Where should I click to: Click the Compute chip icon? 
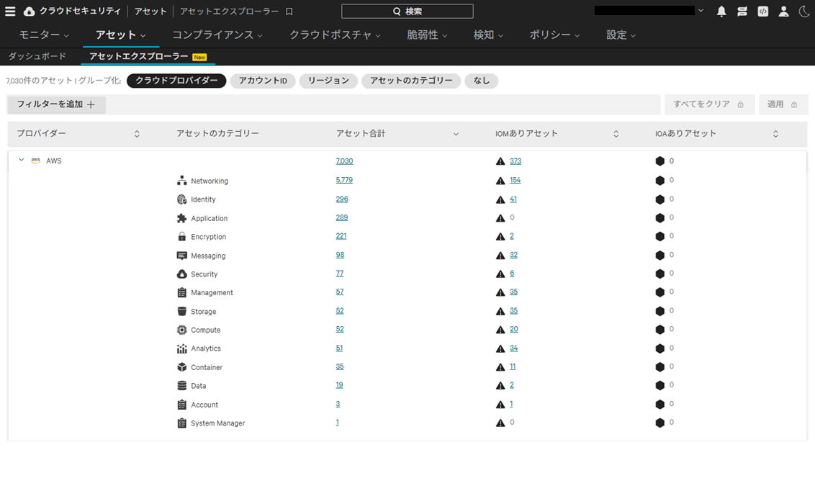point(182,330)
